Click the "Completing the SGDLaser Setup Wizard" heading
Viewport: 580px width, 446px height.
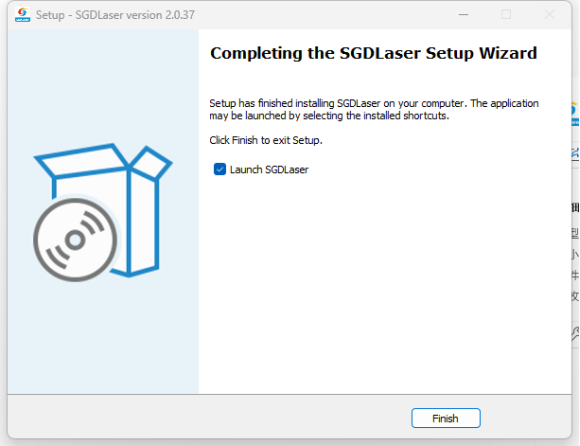[x=373, y=53]
